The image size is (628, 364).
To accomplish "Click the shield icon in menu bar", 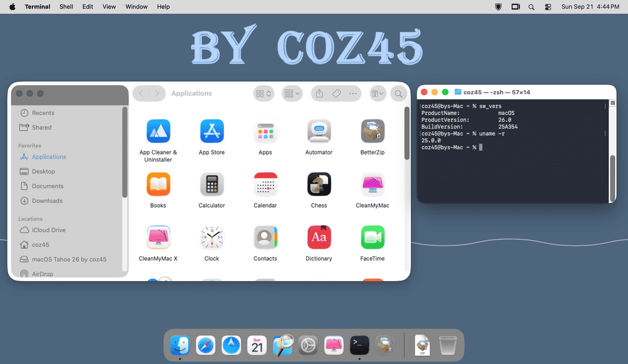I will tap(498, 7).
